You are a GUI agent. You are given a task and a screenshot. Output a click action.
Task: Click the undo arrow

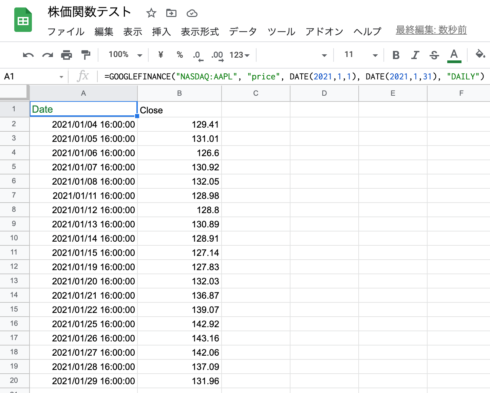tap(28, 55)
